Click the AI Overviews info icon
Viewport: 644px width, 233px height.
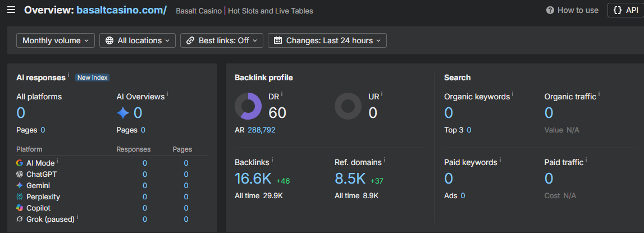click(x=167, y=94)
